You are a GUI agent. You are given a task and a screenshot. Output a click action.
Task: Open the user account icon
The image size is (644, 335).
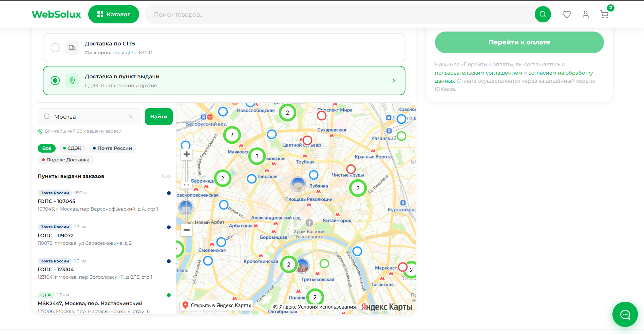pyautogui.click(x=586, y=14)
